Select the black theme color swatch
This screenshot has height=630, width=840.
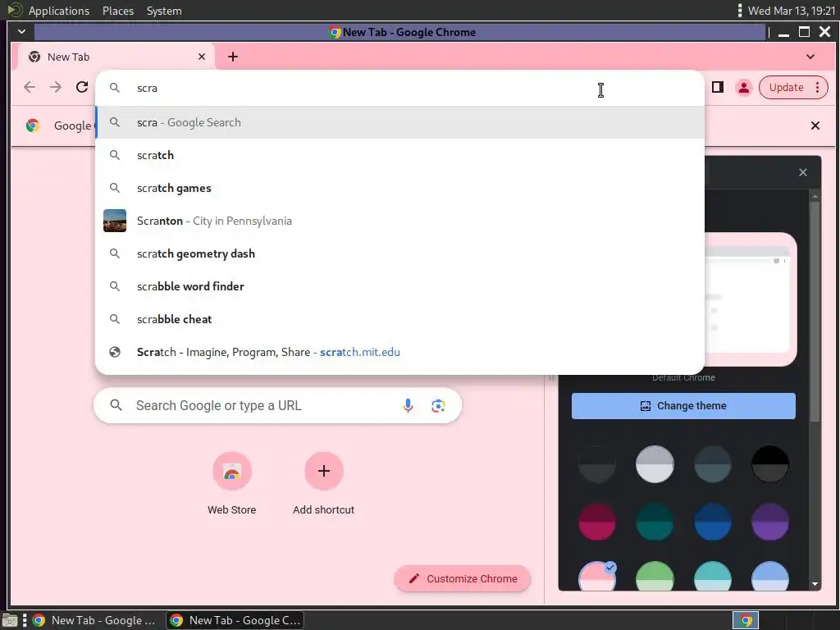pos(769,464)
